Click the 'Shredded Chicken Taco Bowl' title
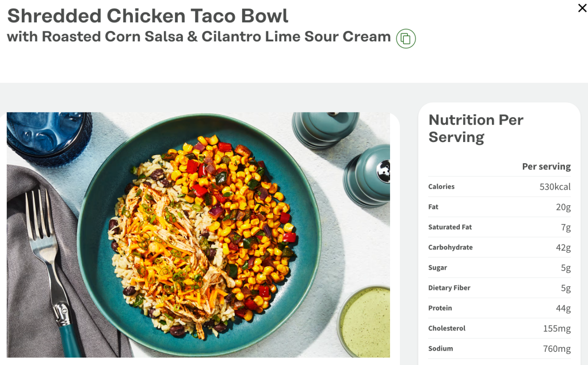This screenshot has height=365, width=588. pyautogui.click(x=148, y=16)
